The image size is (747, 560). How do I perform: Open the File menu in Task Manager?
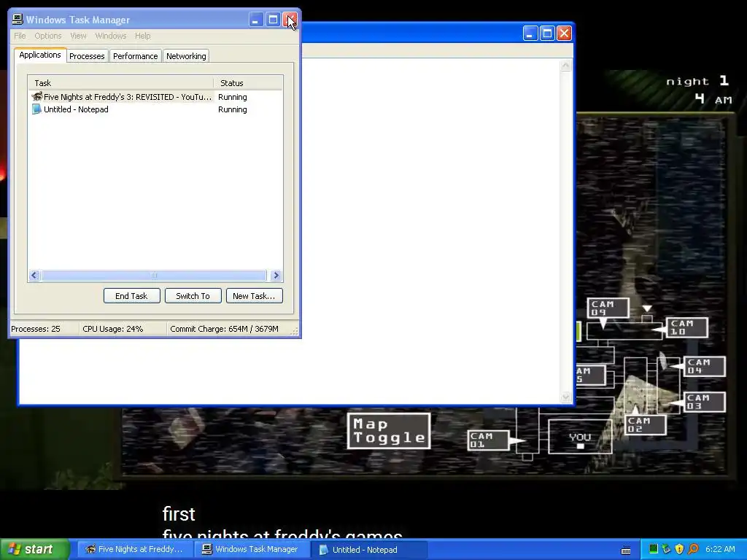[20, 36]
